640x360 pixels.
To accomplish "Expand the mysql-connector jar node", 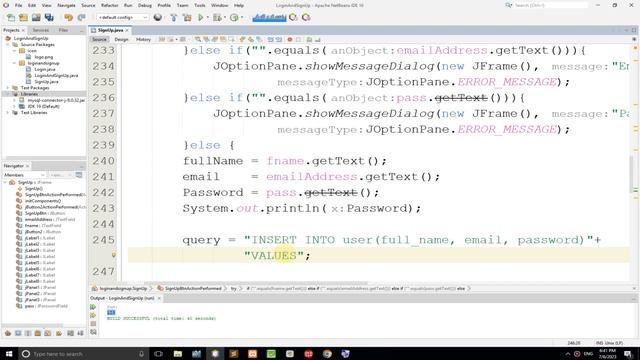I will (x=14, y=100).
